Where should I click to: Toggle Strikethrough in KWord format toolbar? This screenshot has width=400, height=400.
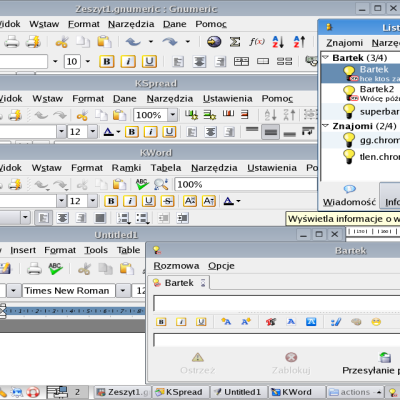point(167,201)
